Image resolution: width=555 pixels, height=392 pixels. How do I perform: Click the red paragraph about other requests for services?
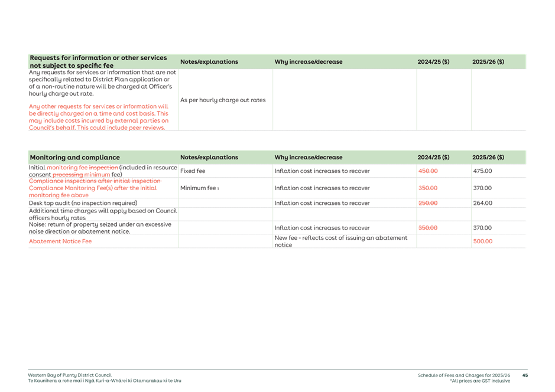(99, 116)
